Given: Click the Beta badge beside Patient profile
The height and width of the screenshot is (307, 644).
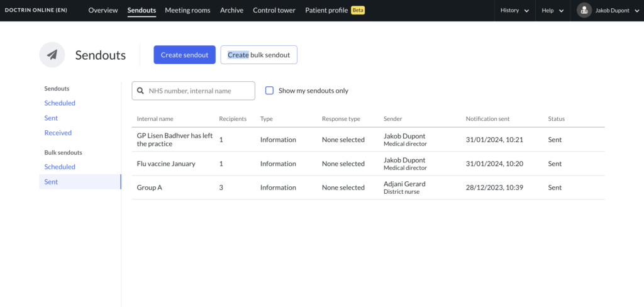Looking at the screenshot, I should [x=358, y=10].
